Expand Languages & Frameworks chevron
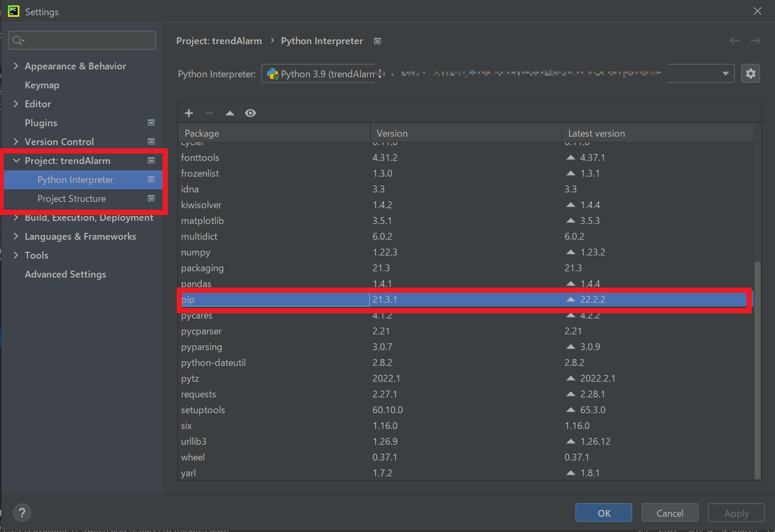The width and height of the screenshot is (775, 532). click(16, 236)
